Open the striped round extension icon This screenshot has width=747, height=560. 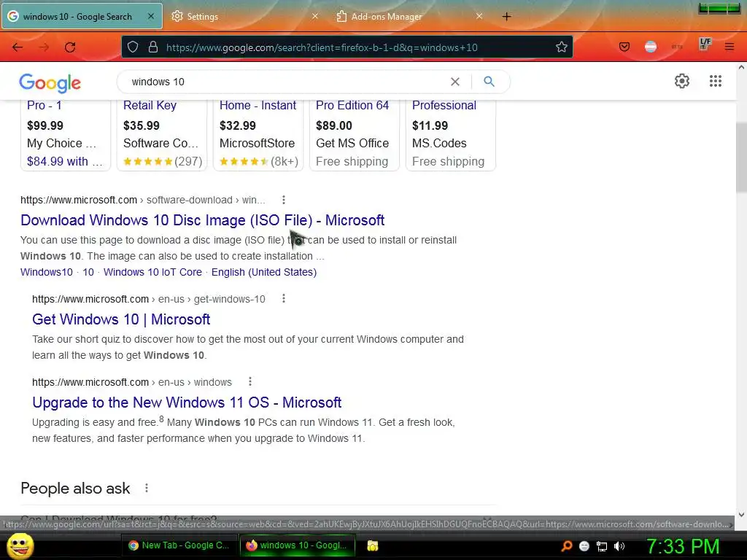pyautogui.click(x=650, y=47)
